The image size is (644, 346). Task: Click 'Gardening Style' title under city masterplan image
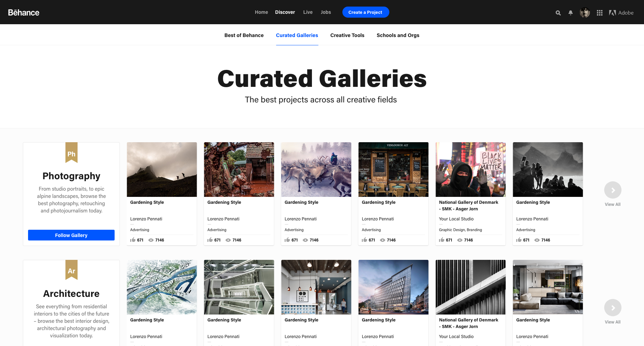click(147, 320)
